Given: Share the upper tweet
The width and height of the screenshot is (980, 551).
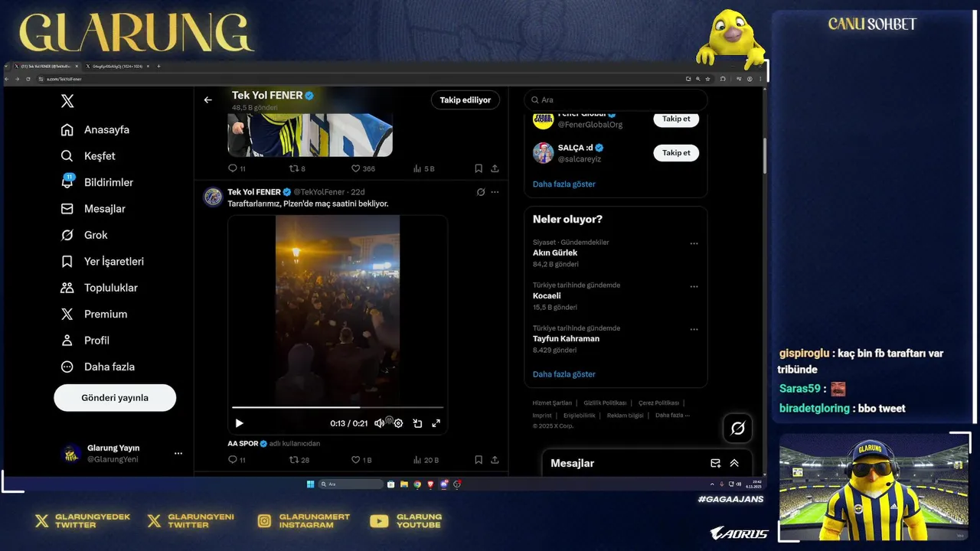Looking at the screenshot, I should tap(495, 168).
